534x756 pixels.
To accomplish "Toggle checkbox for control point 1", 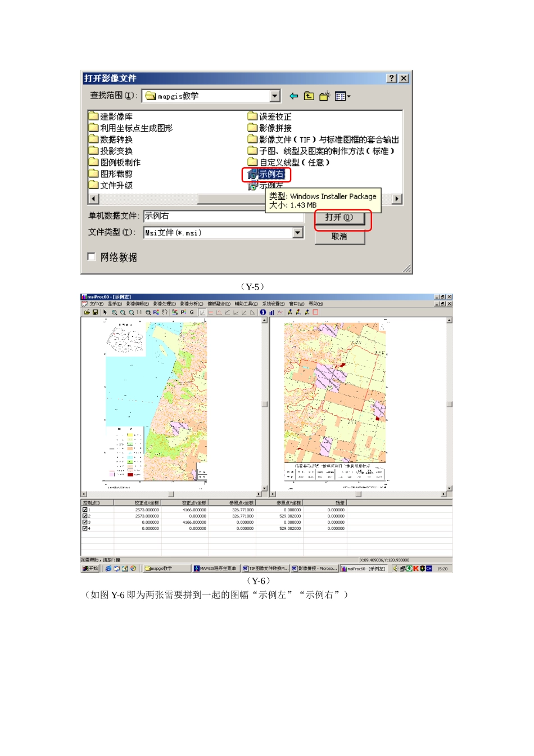I will click(85, 510).
